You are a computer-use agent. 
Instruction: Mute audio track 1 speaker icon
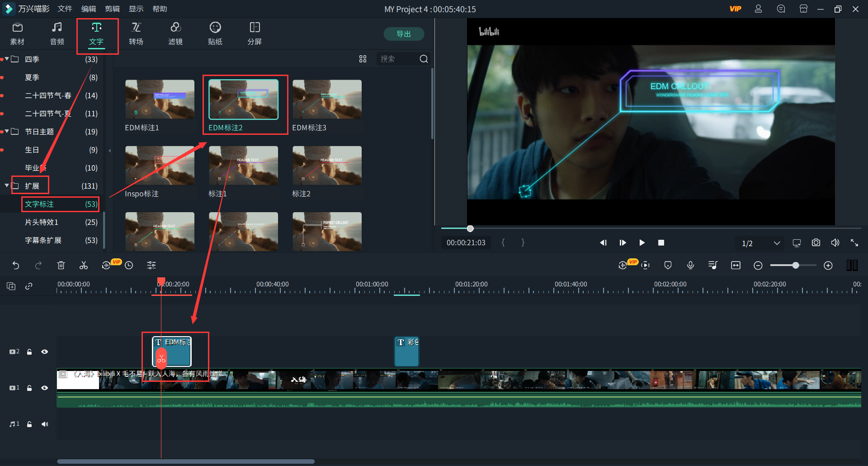[x=45, y=424]
